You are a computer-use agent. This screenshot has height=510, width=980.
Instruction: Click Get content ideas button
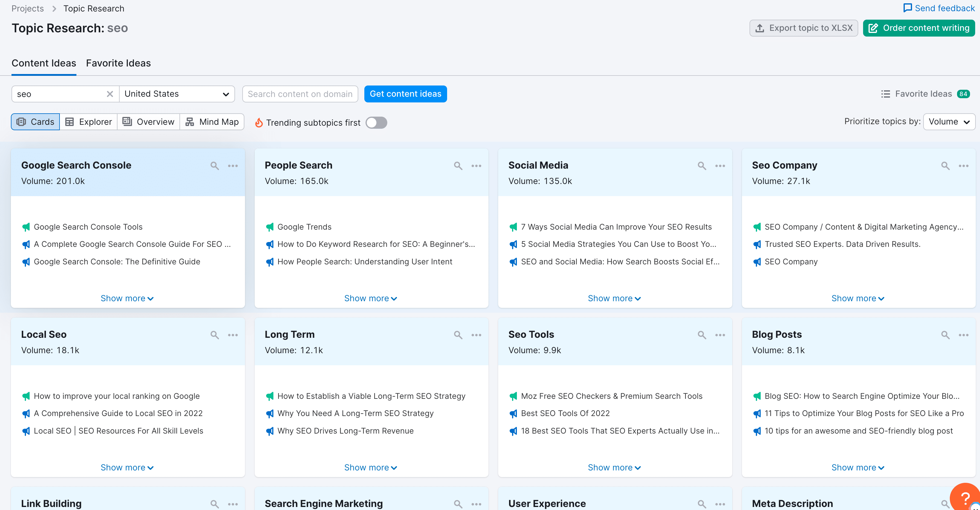[x=405, y=94]
